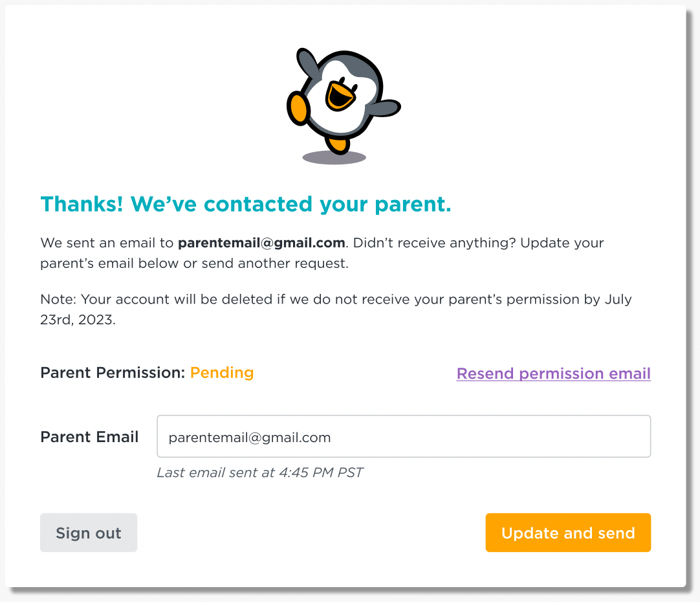
Task: Click the orange Pending status text
Action: 222,372
